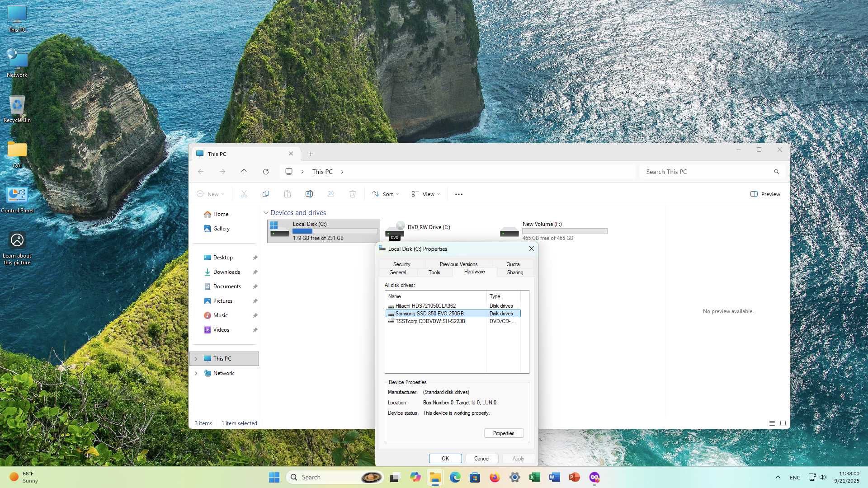This screenshot has height=488, width=868.
Task: Click the Search This PC field
Action: click(x=708, y=172)
